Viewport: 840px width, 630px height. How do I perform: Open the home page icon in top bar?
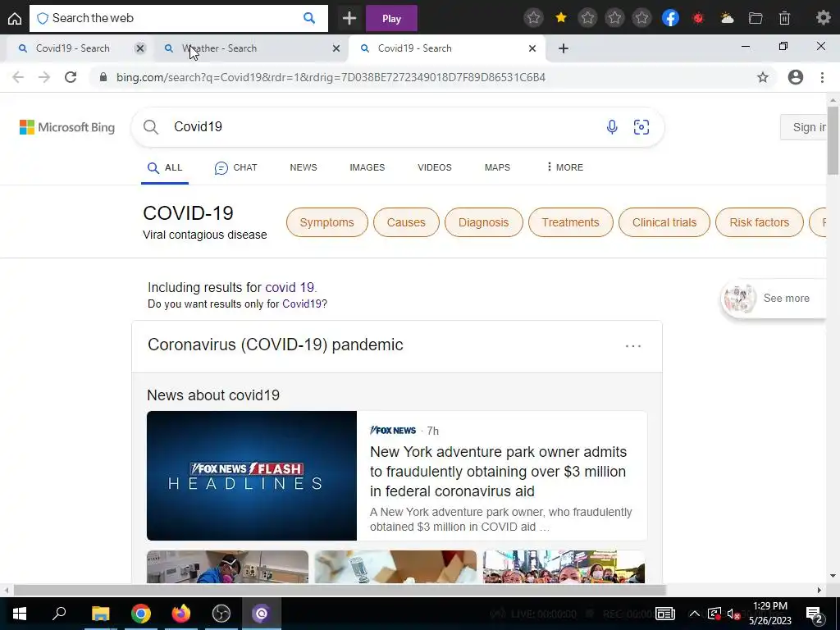coord(15,18)
